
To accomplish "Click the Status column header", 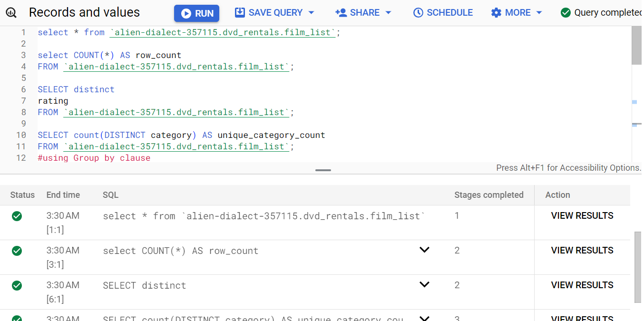I will pos(22,195).
